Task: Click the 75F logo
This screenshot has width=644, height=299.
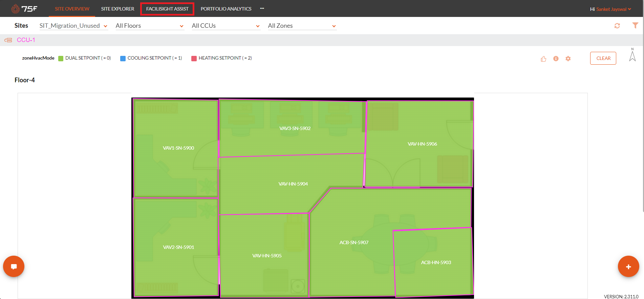Action: point(24,8)
